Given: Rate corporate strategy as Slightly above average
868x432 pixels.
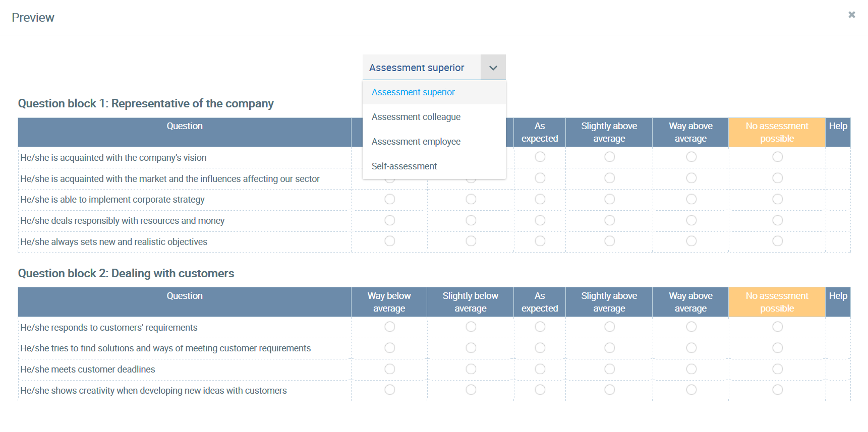Looking at the screenshot, I should click(609, 199).
